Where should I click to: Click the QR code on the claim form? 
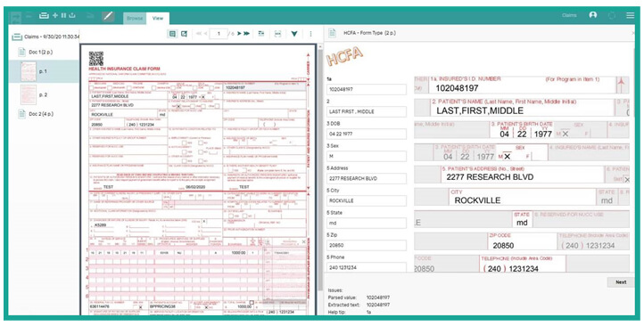click(x=96, y=59)
